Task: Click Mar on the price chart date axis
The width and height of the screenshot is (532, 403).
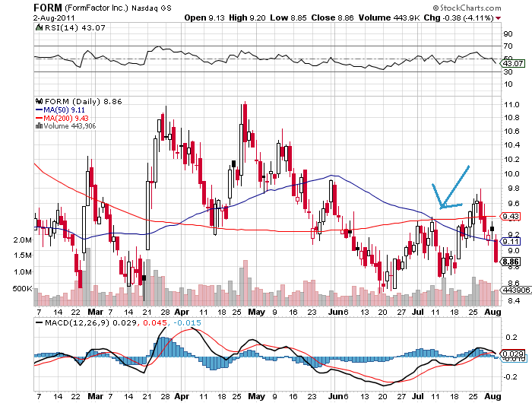Action: pos(95,312)
